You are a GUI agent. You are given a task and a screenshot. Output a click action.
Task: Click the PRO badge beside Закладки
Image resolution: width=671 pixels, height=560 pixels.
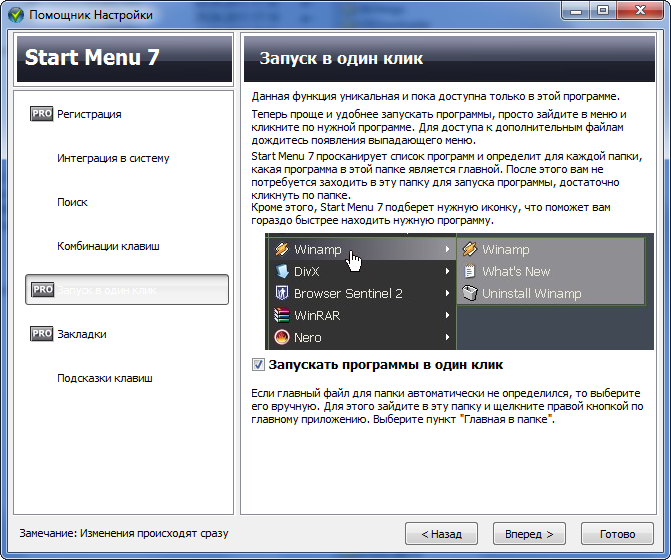(x=42, y=334)
